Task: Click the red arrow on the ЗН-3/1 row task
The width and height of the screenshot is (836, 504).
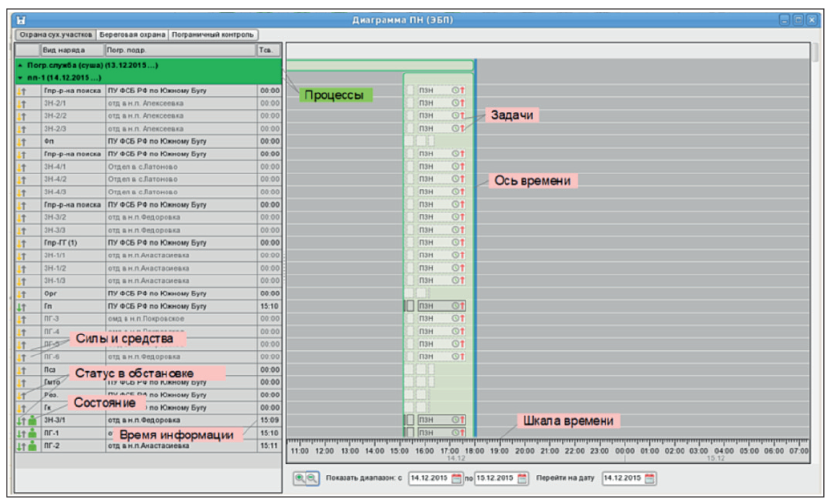Action: tap(462, 420)
